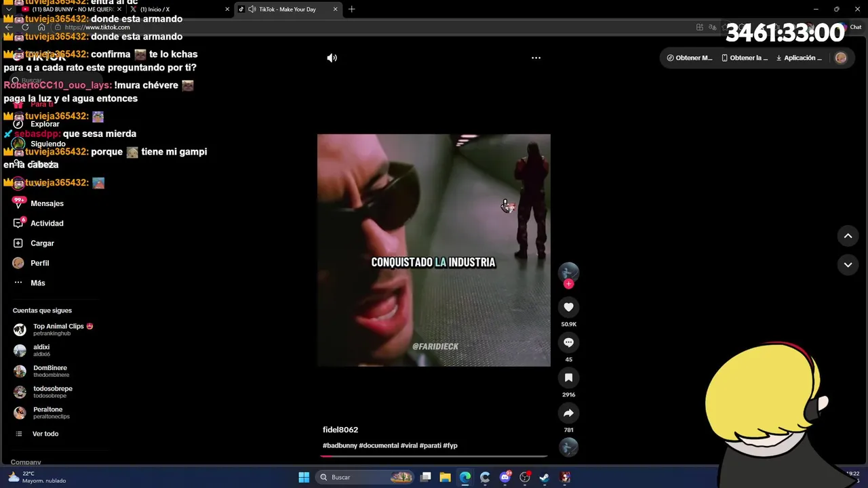
Task: Go to next video with down chevron
Action: pos(848,265)
